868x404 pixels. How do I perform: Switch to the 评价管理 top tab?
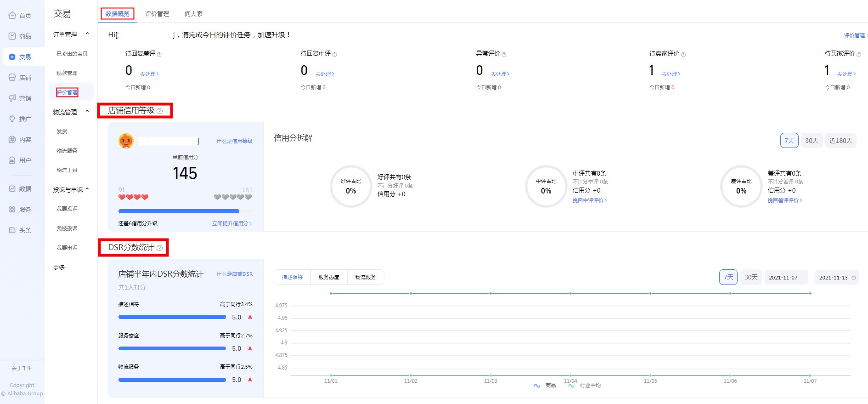(157, 14)
